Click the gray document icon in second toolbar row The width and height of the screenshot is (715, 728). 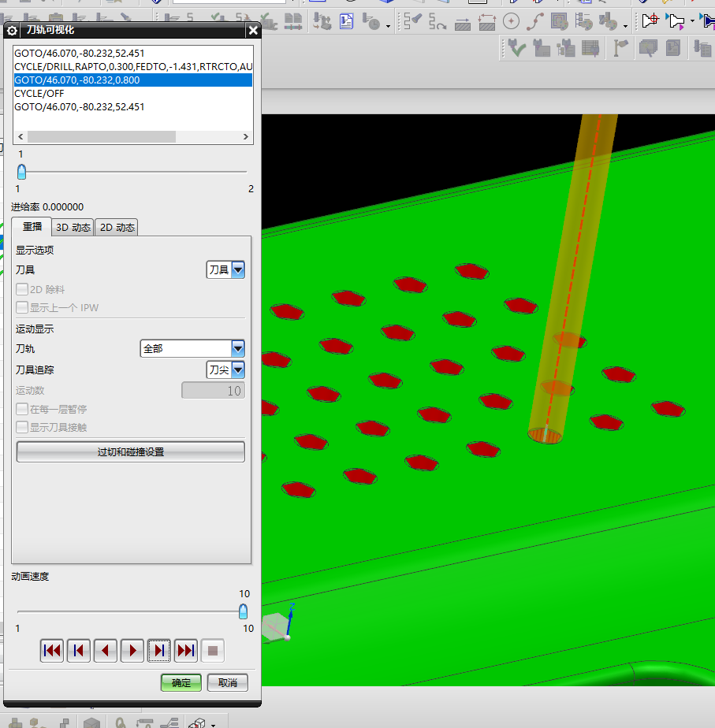point(673,48)
